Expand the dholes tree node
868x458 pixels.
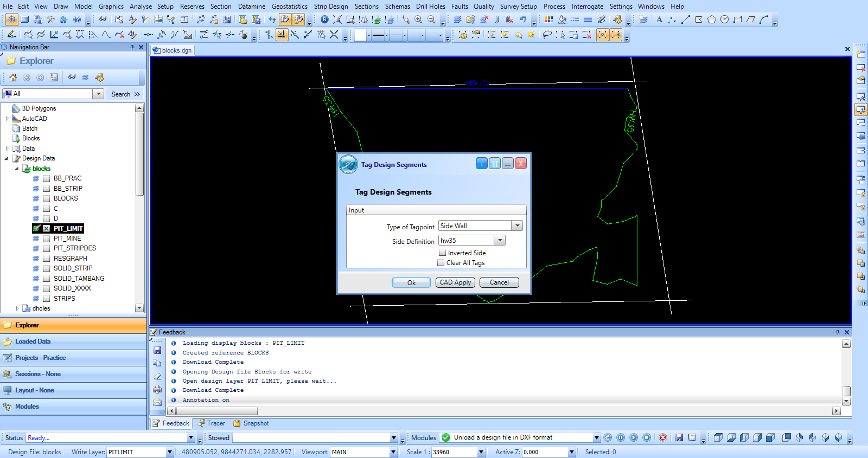click(17, 308)
